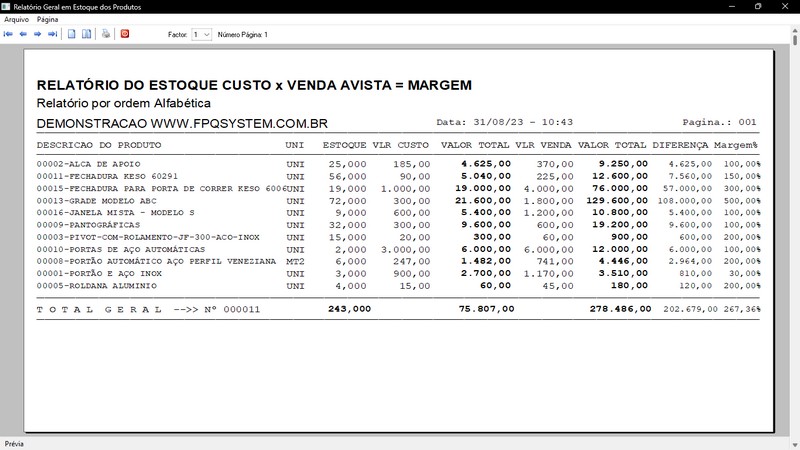Click sale value '4.000,00'

point(548,189)
